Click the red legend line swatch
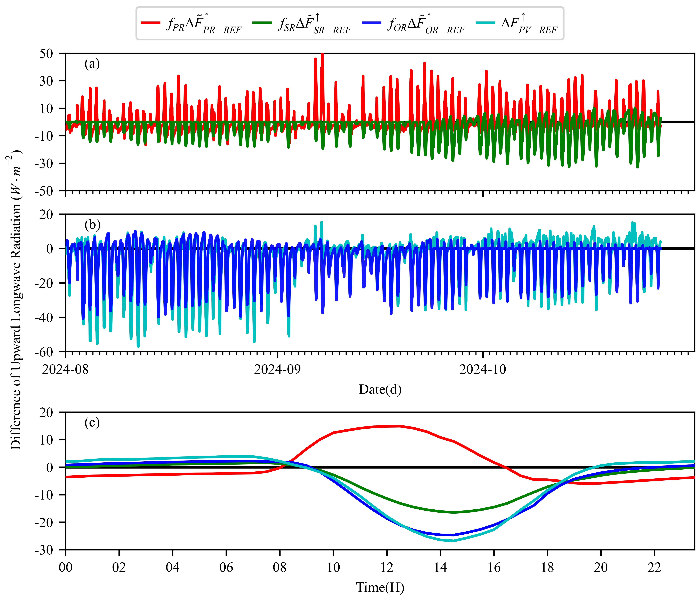Image resolution: width=700 pixels, height=600 pixels. click(150, 23)
